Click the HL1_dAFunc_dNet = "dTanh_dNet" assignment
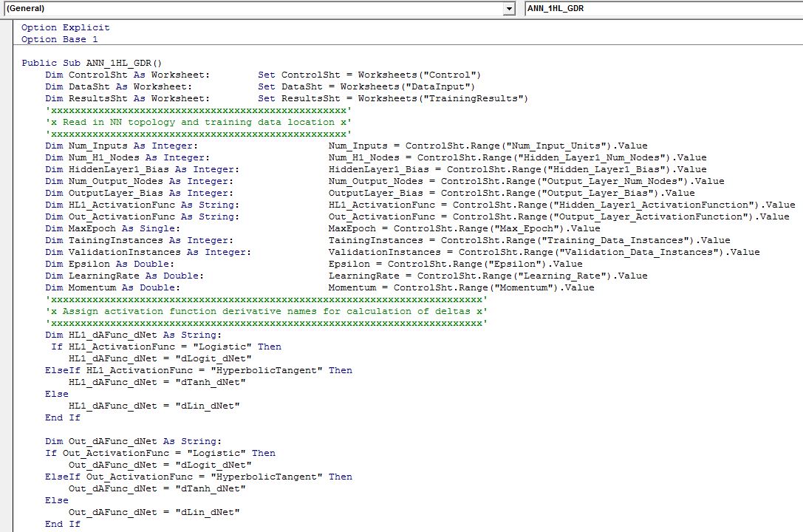 pyautogui.click(x=157, y=382)
